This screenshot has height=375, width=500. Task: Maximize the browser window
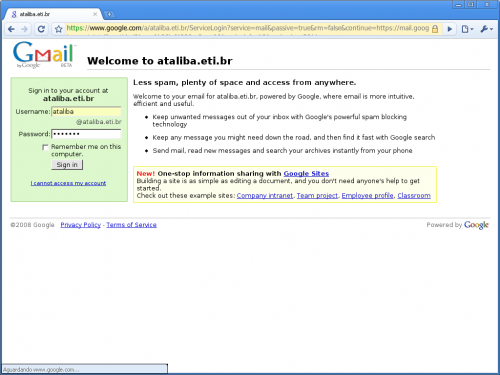pyautogui.click(x=470, y=5)
